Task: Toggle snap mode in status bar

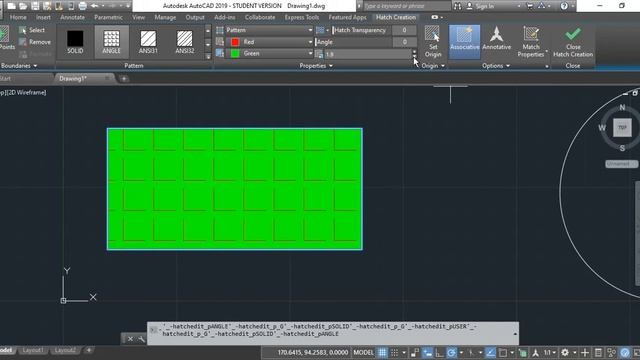Action: click(394, 353)
